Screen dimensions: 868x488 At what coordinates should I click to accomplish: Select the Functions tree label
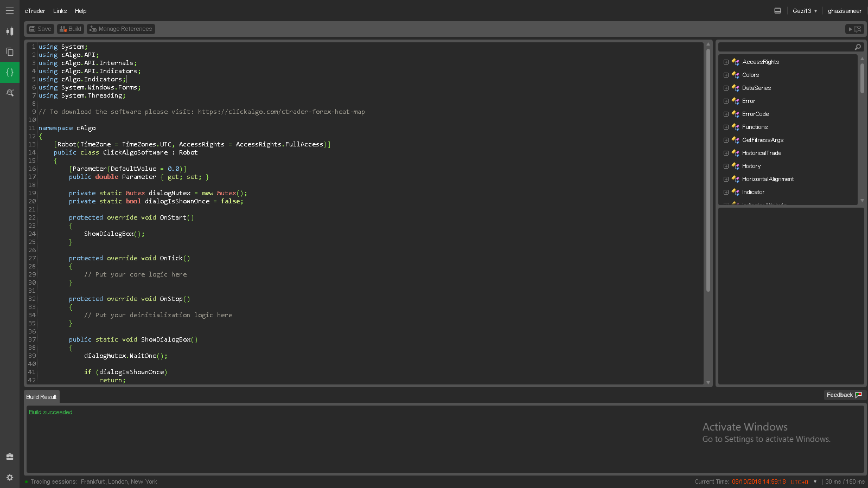coord(755,127)
